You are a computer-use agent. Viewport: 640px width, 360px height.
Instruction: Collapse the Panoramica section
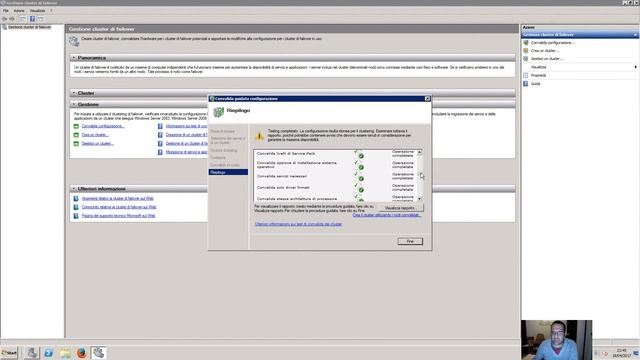point(74,58)
